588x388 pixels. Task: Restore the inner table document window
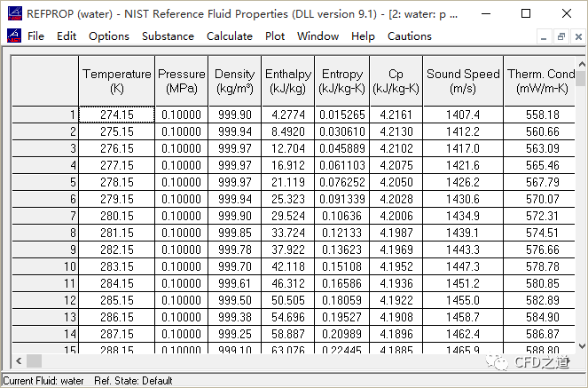point(561,36)
